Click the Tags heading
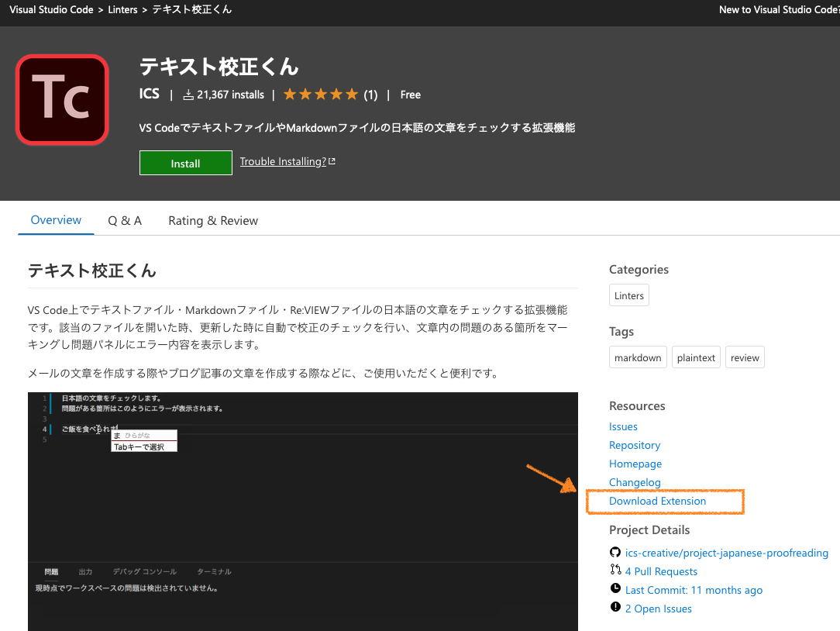This screenshot has width=840, height=631. 621,331
